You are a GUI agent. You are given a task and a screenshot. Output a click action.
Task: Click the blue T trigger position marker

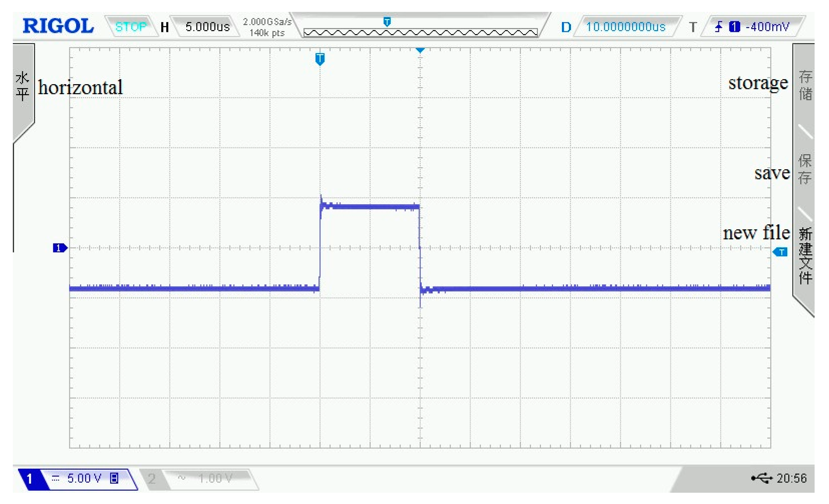(320, 59)
